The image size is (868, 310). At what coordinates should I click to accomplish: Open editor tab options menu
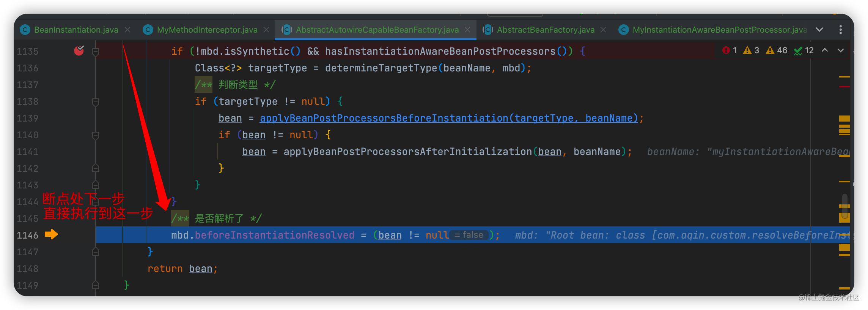[x=841, y=30]
